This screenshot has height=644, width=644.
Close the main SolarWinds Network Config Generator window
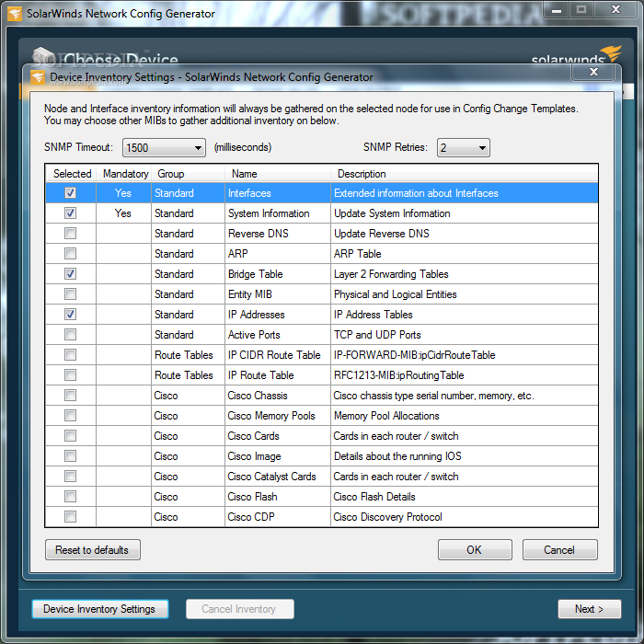tap(615, 10)
